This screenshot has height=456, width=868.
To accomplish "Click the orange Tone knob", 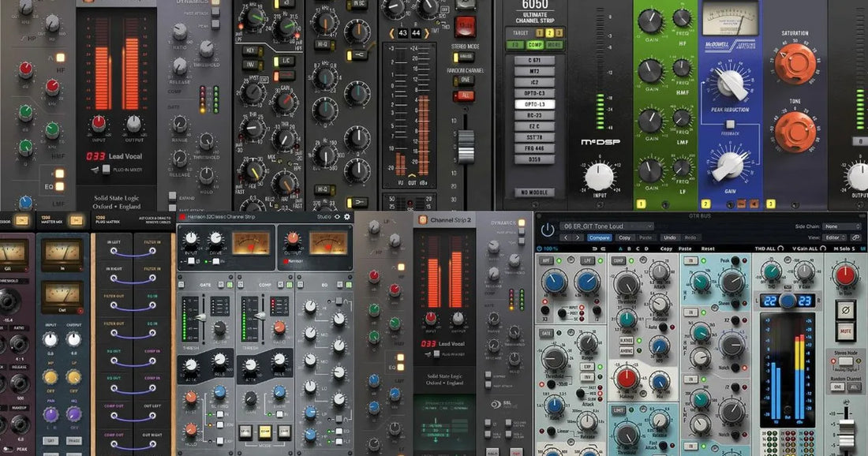I will (795, 132).
